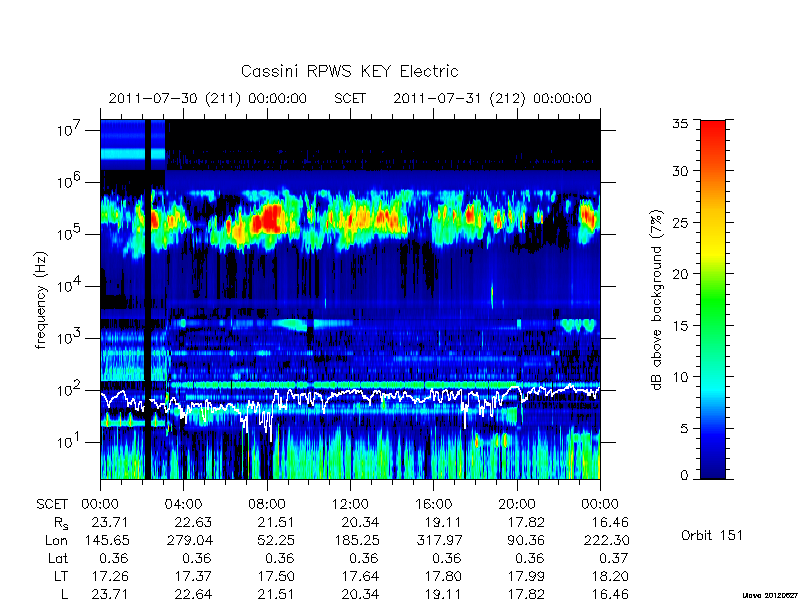Click the colorbar tick value 35
Image resolution: width=800 pixels, height=600 pixels.
point(681,124)
